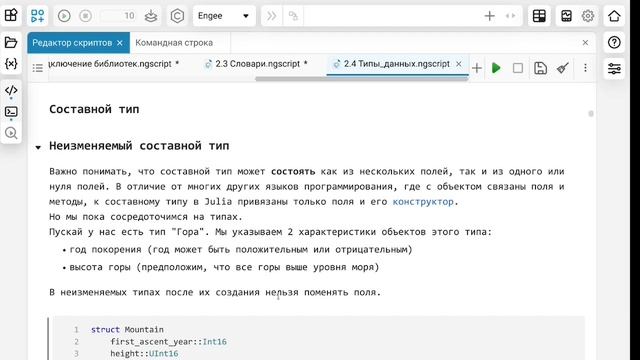Clear outputs with the broom icon
This screenshot has width=640, height=360.
point(563,68)
